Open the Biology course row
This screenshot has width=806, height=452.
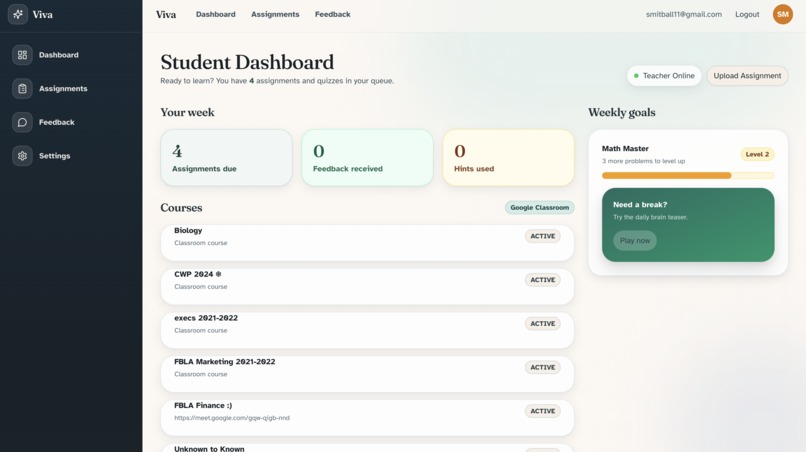click(x=367, y=243)
